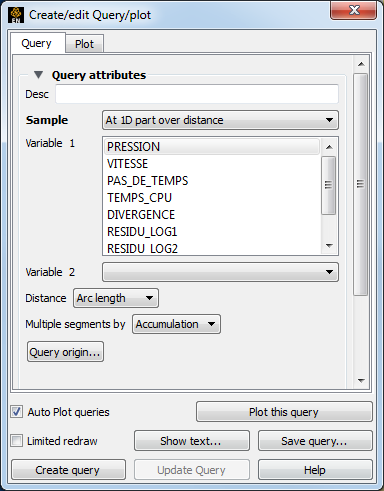Toggle Auto Plot queries checkbox
This screenshot has width=384, height=491.
[x=17, y=412]
